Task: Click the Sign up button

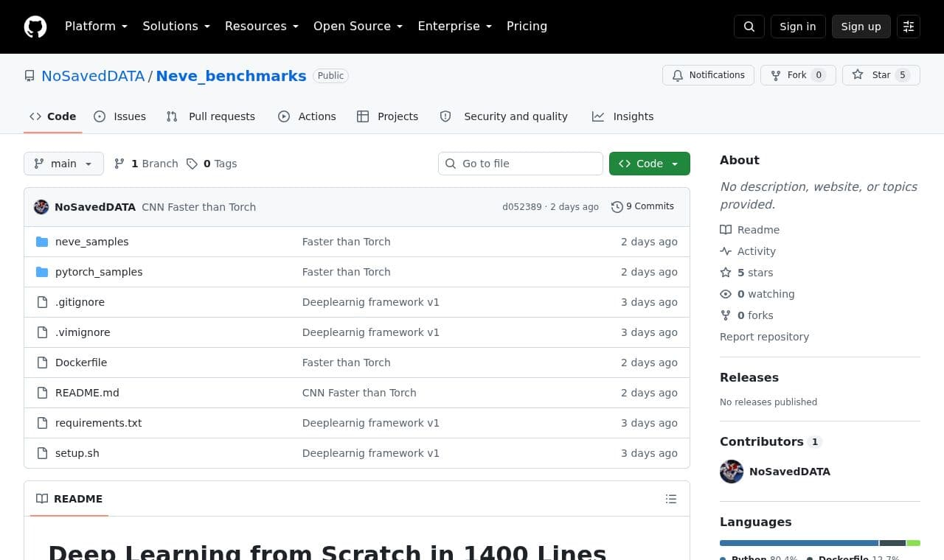Action: 861,27
